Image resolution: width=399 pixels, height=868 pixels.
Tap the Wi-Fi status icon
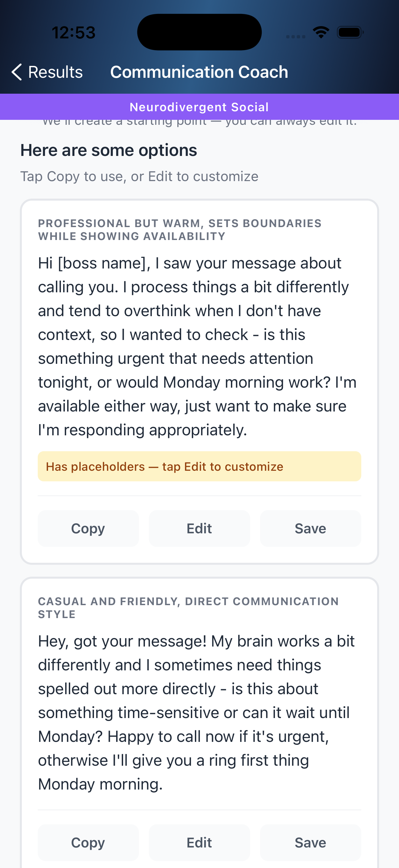click(x=321, y=32)
